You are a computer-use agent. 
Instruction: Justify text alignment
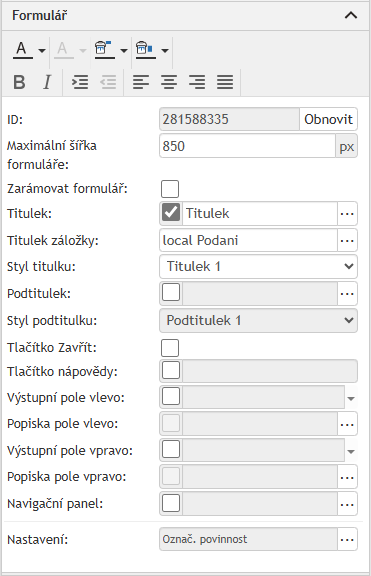(225, 82)
